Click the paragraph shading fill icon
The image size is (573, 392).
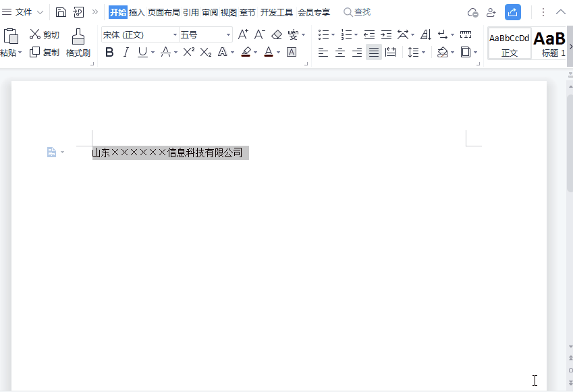(x=443, y=52)
